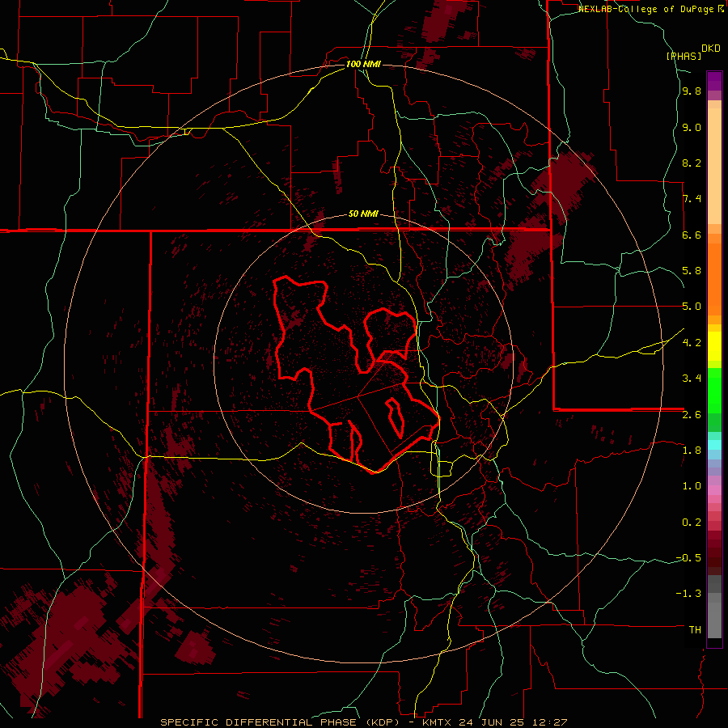Click the -0.5 scale value
Screen dimensions: 728x728
[x=688, y=557]
